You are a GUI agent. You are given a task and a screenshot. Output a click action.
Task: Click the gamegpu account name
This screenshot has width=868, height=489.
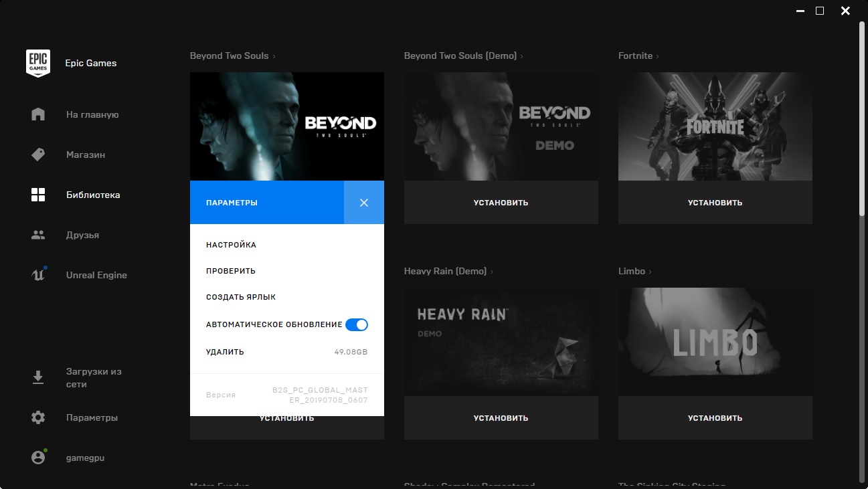click(85, 458)
